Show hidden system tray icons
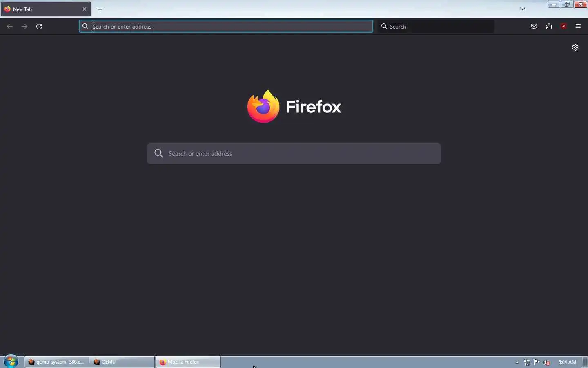 (x=517, y=362)
